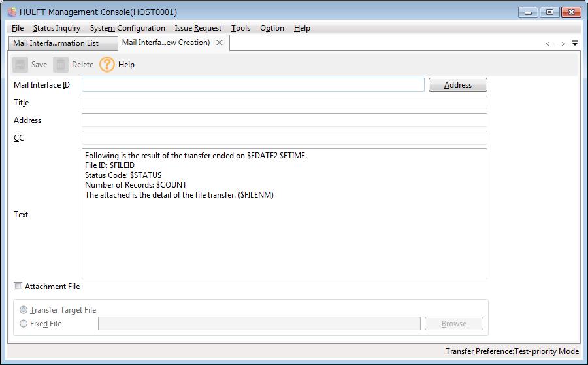Enable the Attachment File checkbox
Screen dimensions: 588x365
18,286
